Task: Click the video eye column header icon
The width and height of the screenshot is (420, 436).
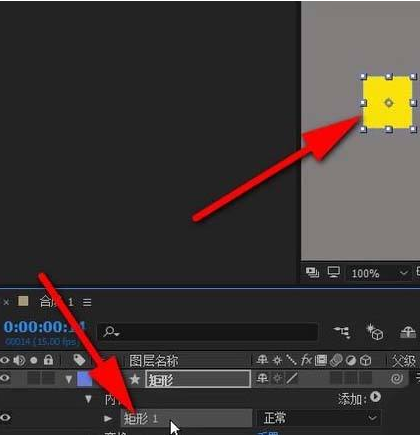Action: (5, 360)
